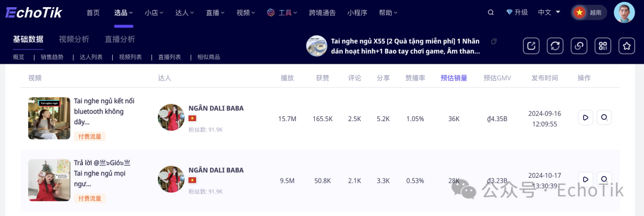
Task: Play the first video (15.7M plays)
Action: pyautogui.click(x=586, y=118)
